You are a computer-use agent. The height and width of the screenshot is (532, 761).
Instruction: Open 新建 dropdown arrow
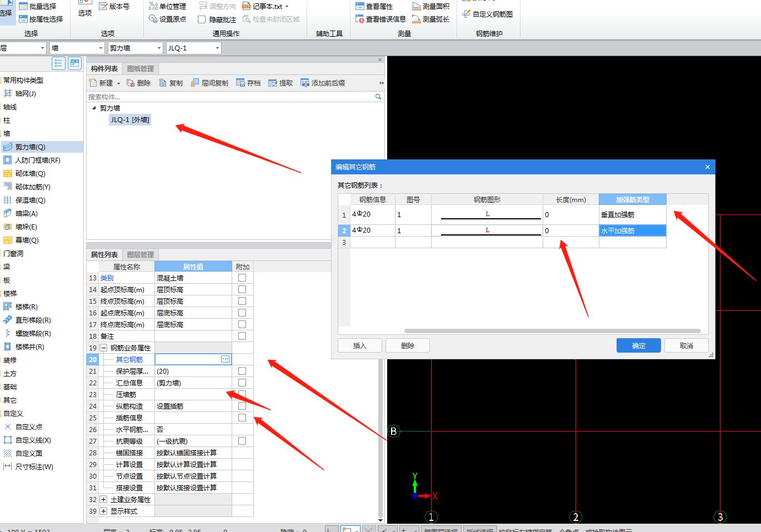(x=118, y=83)
